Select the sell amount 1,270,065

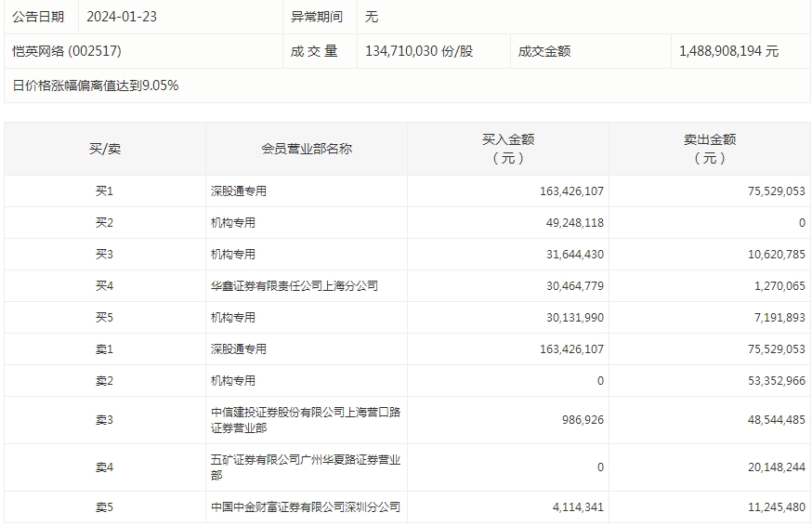pos(779,286)
